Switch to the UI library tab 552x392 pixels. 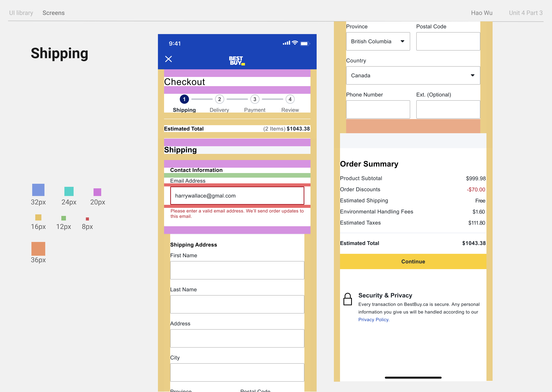coord(21,13)
